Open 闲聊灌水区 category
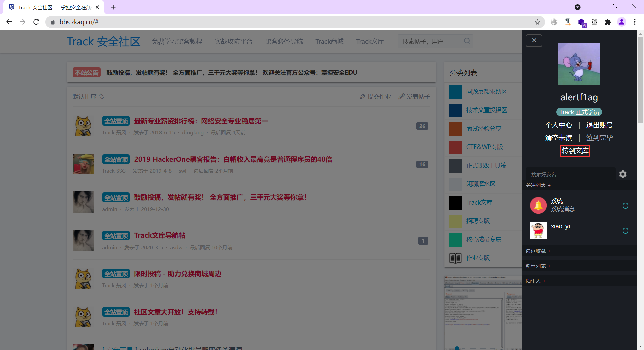The width and height of the screenshot is (644, 350). coord(481,184)
